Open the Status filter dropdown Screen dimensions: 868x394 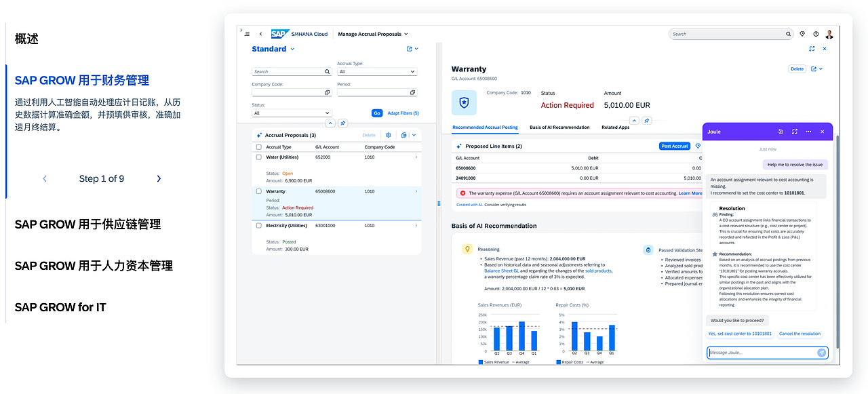click(x=292, y=113)
